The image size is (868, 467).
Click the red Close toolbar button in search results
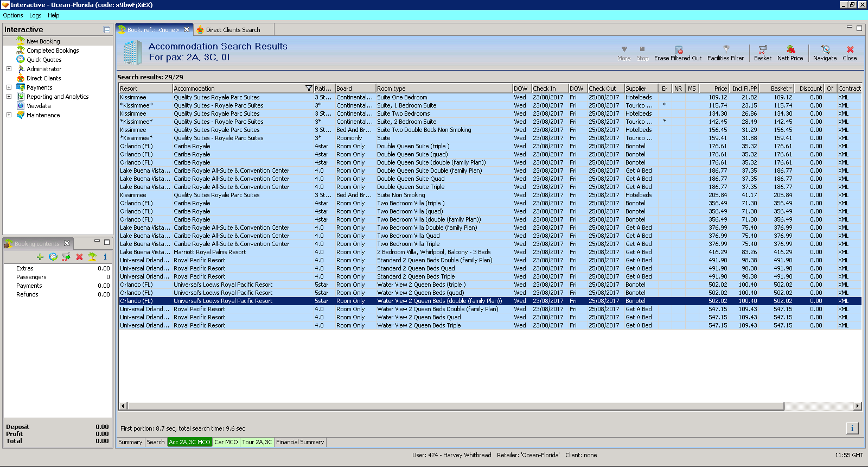850,53
